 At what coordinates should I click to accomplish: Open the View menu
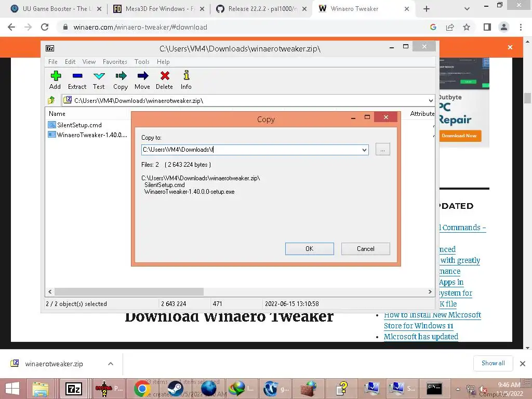coord(89,62)
